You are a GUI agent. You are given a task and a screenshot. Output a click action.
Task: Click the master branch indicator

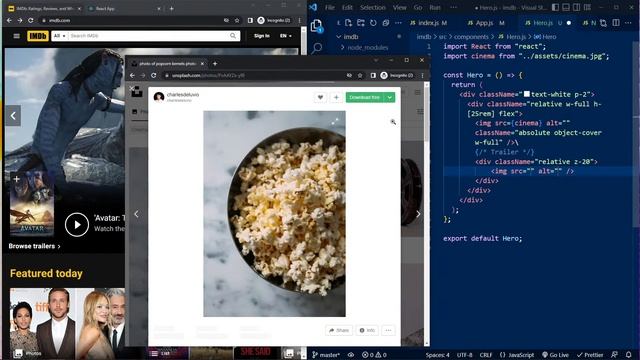tap(326, 355)
